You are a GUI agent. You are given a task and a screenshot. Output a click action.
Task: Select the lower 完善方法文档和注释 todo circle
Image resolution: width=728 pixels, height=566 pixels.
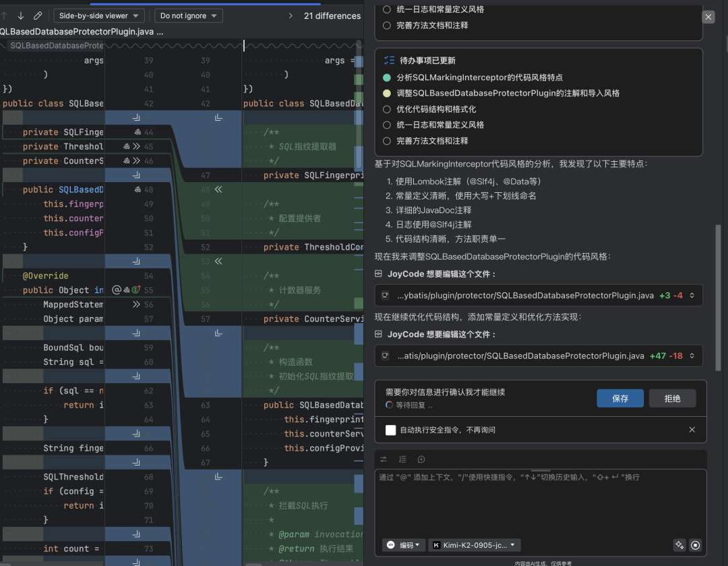(387, 141)
